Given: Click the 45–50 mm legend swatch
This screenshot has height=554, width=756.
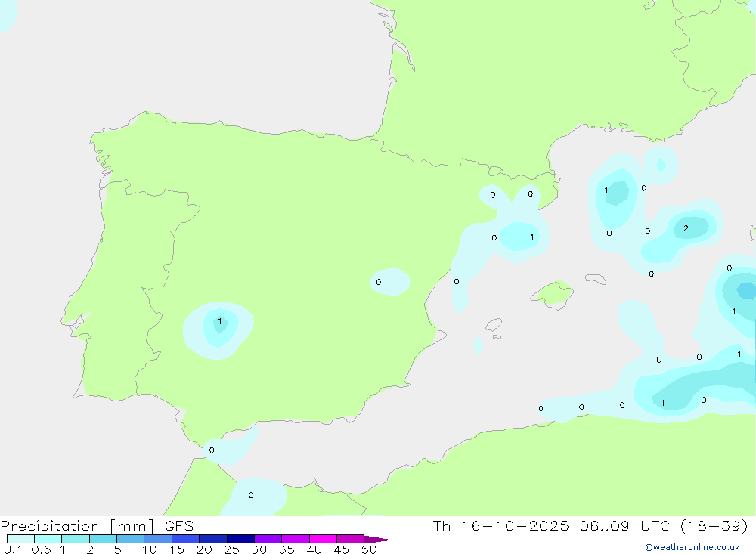Looking at the screenshot, I should pos(350,539).
